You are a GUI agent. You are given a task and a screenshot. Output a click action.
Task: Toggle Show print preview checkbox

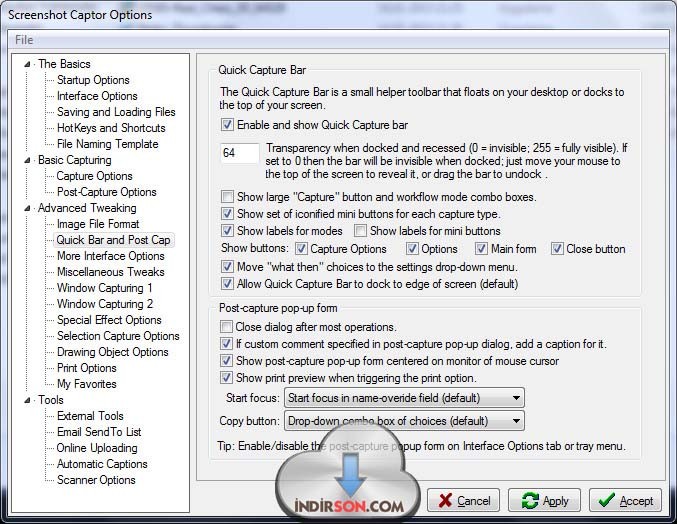[226, 378]
